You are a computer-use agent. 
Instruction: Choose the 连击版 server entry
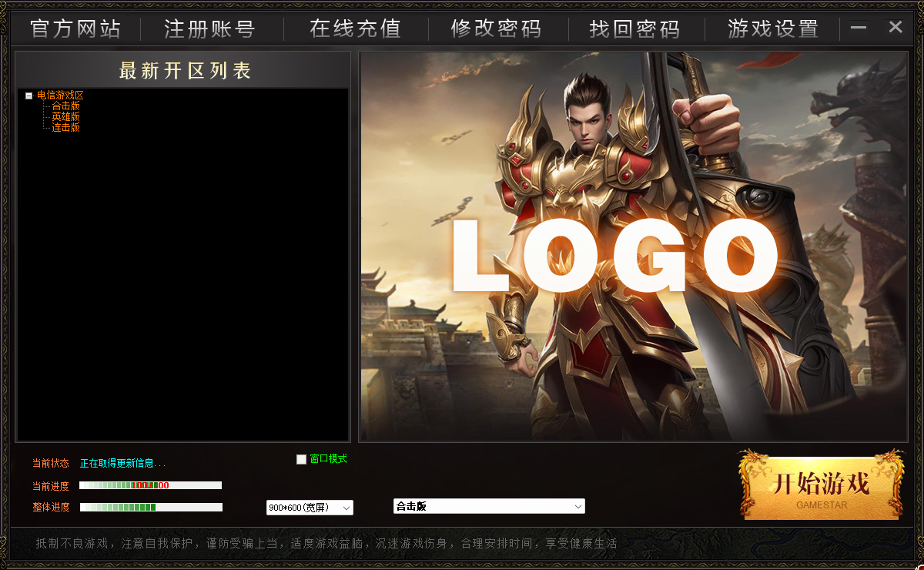pos(66,128)
